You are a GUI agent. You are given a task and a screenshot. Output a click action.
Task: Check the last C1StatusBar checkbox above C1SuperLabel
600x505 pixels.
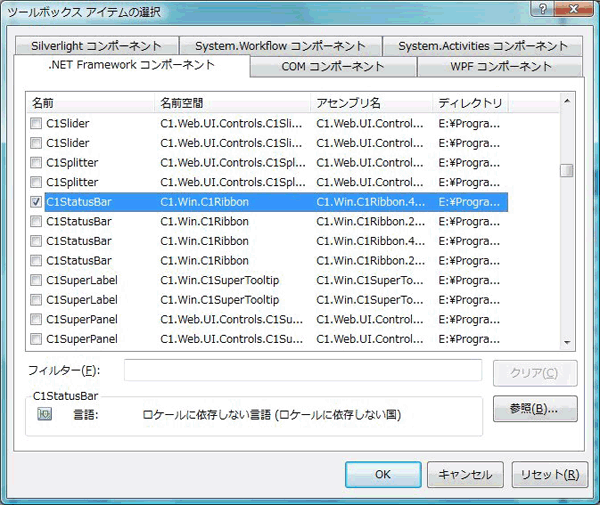(36, 261)
